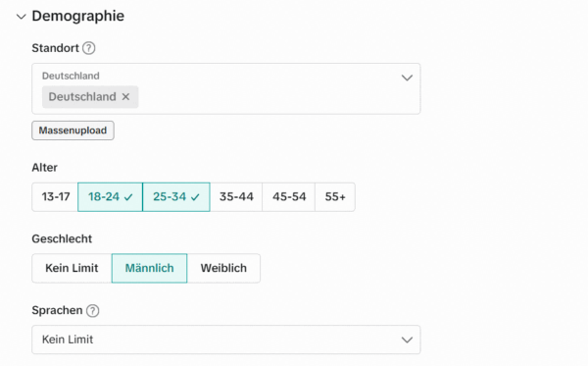This screenshot has height=366, width=588.
Task: Click the Deutschland chip label
Action: click(82, 97)
